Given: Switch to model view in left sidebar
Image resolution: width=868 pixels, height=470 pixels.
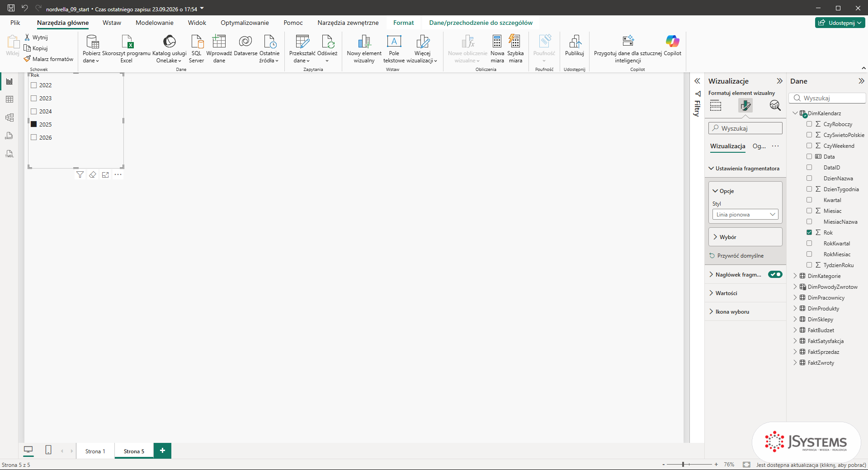Looking at the screenshot, I should point(9,117).
